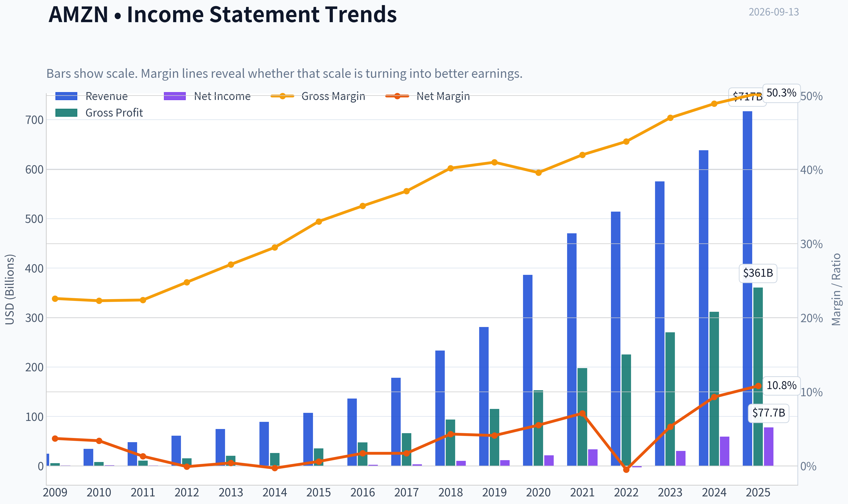Select the $77.7B net income annotation

click(x=768, y=413)
